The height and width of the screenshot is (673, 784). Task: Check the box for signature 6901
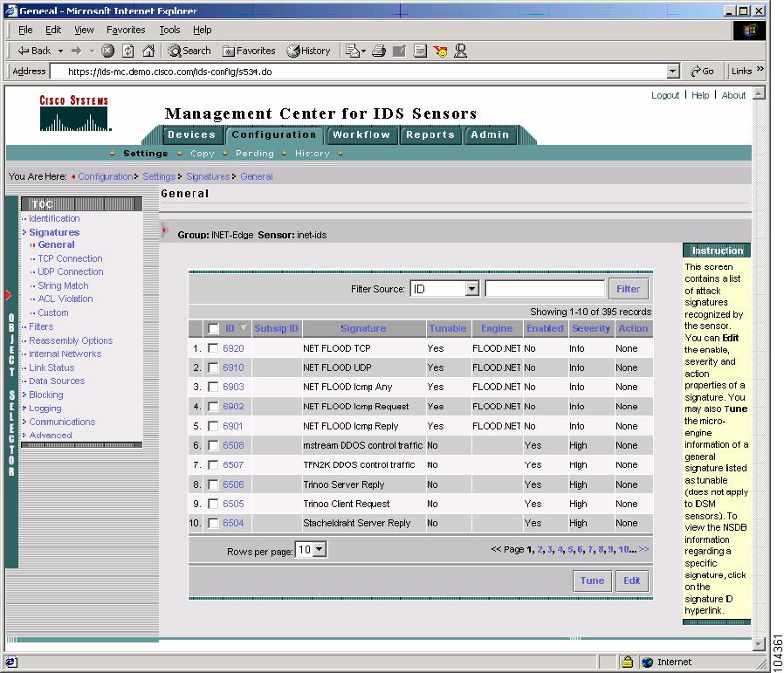point(213,426)
